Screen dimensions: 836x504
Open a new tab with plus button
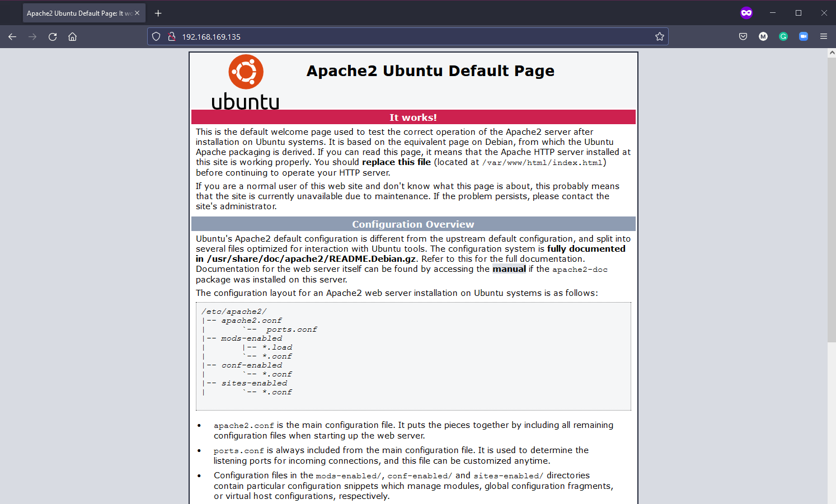coord(158,13)
